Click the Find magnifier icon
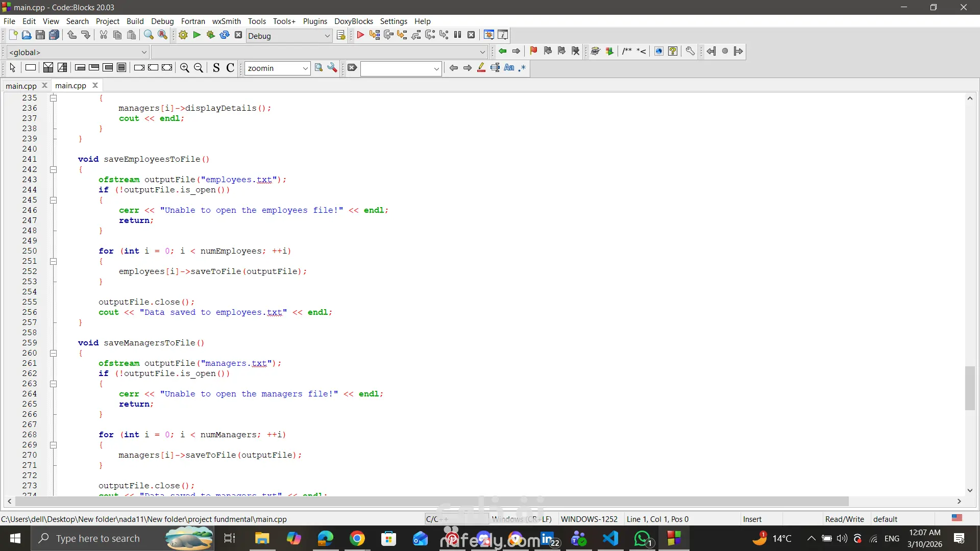 149,35
